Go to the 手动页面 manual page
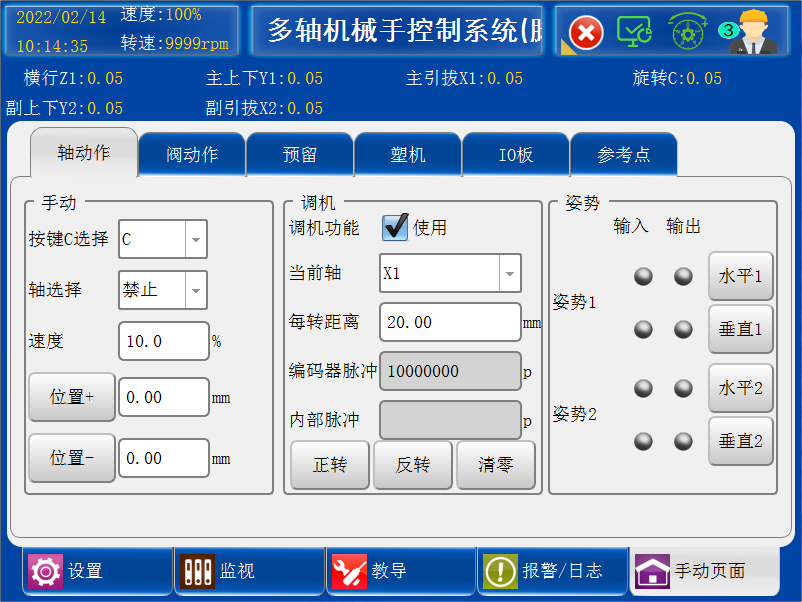 pyautogui.click(x=704, y=571)
